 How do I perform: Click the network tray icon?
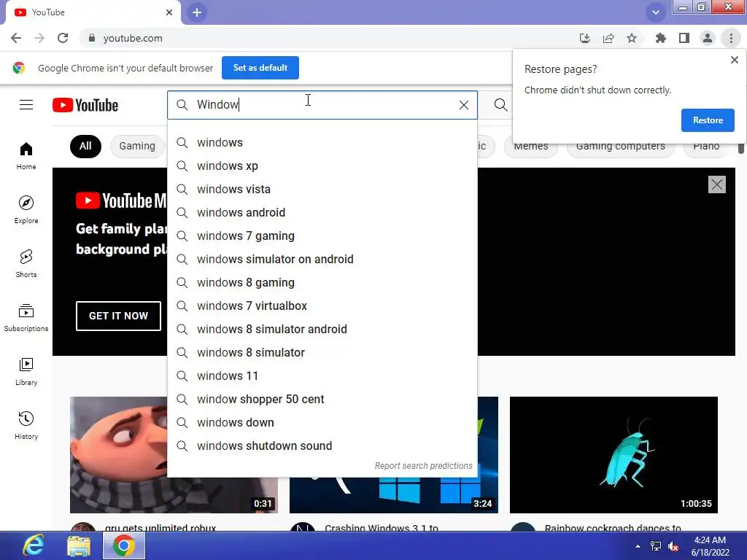[656, 546]
